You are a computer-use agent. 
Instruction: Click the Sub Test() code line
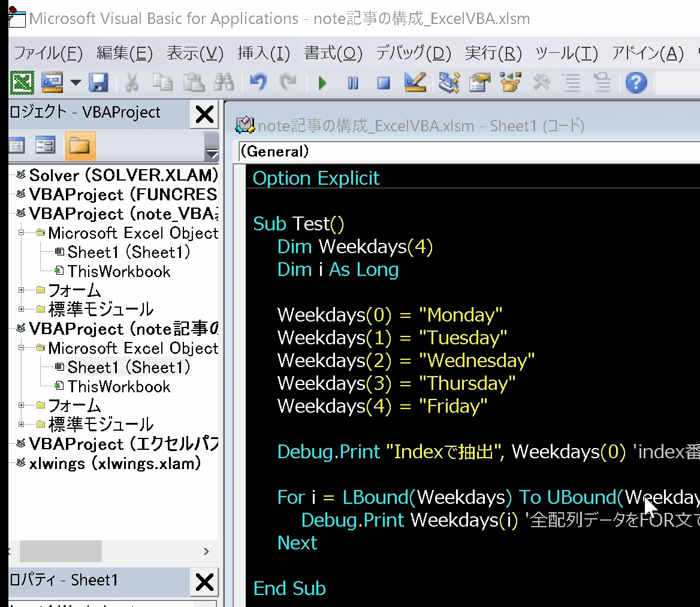[x=298, y=224]
